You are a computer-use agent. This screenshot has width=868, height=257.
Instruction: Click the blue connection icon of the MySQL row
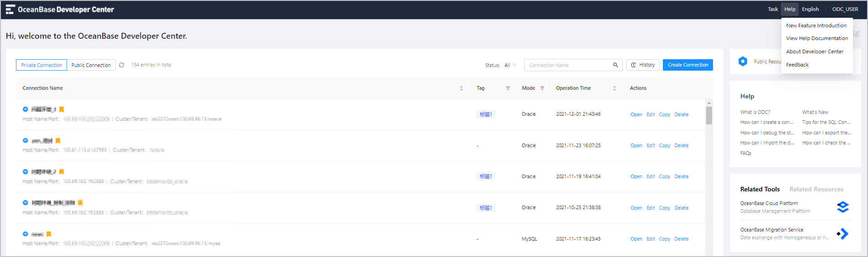click(x=26, y=234)
